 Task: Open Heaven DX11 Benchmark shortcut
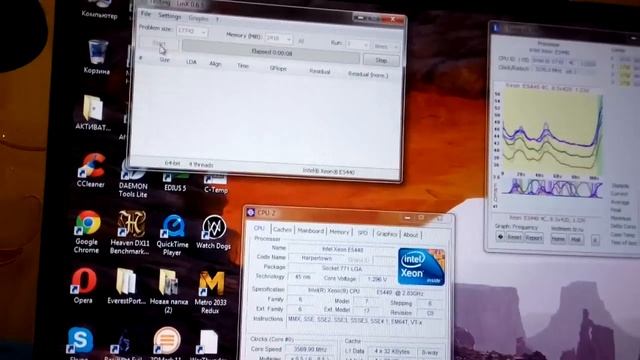130,232
